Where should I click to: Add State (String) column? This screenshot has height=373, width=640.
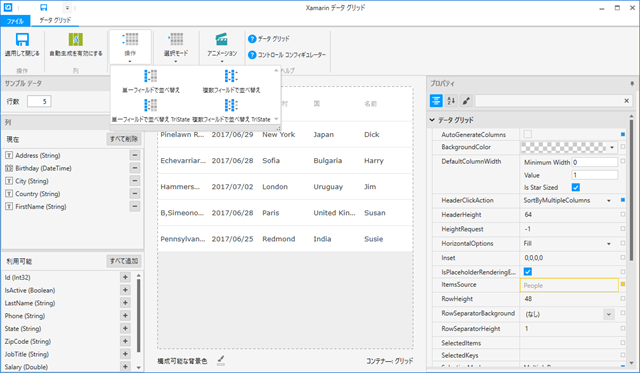click(125, 328)
